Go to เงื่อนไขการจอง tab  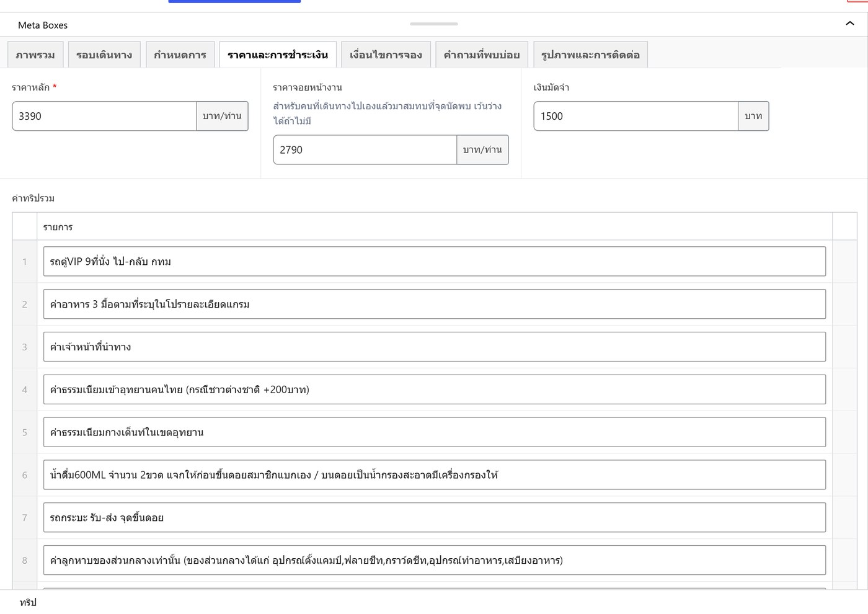pyautogui.click(x=386, y=55)
